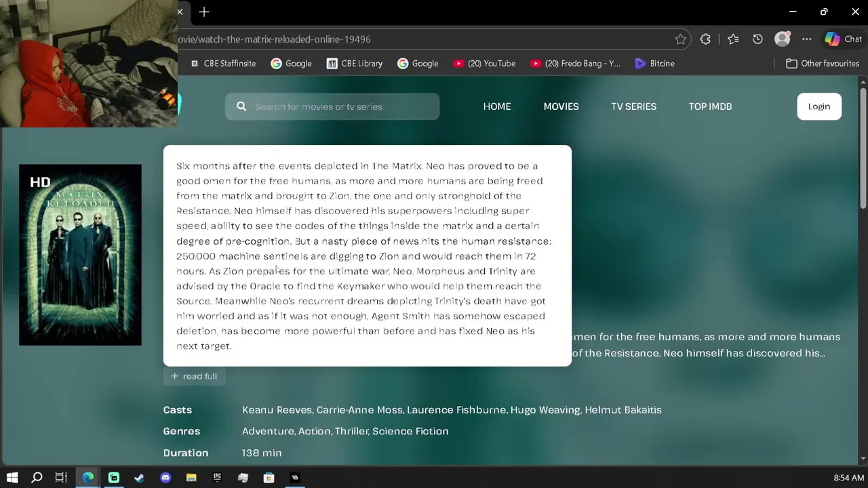
Task: Open the green robot app on taskbar
Action: (114, 478)
